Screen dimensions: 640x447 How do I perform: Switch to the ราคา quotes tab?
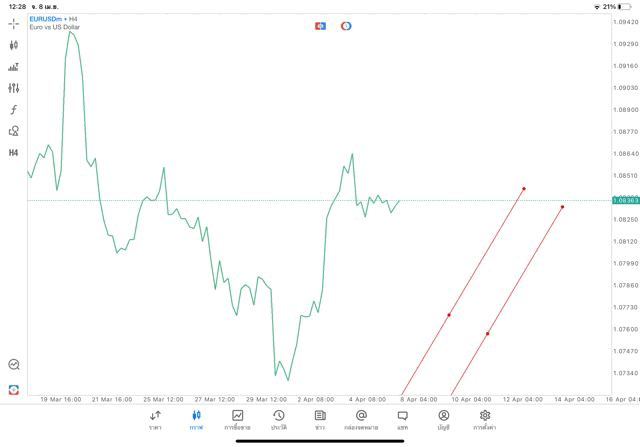[155, 420]
